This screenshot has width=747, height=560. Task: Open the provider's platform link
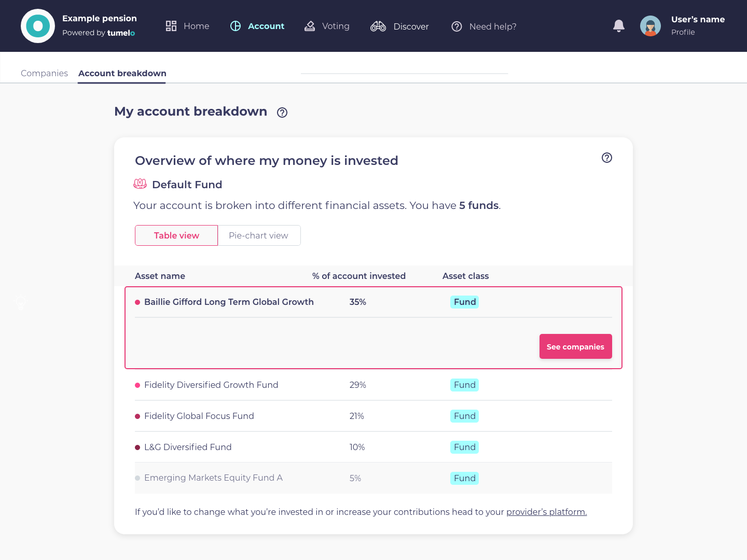[546, 512]
